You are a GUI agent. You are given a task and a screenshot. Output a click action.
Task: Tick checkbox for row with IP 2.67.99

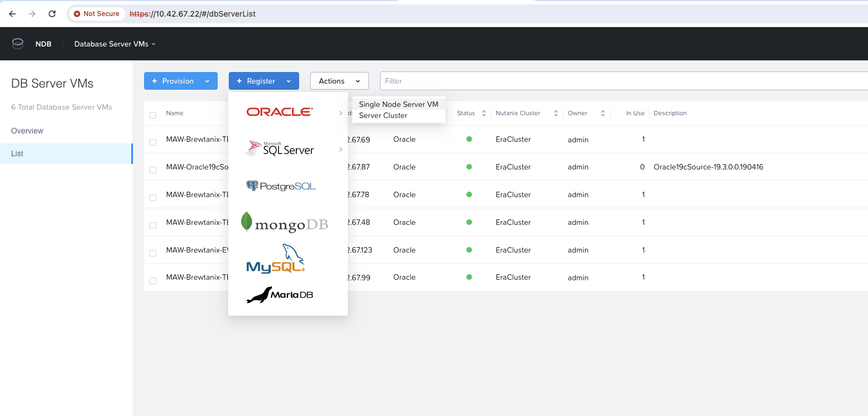pyautogui.click(x=153, y=281)
